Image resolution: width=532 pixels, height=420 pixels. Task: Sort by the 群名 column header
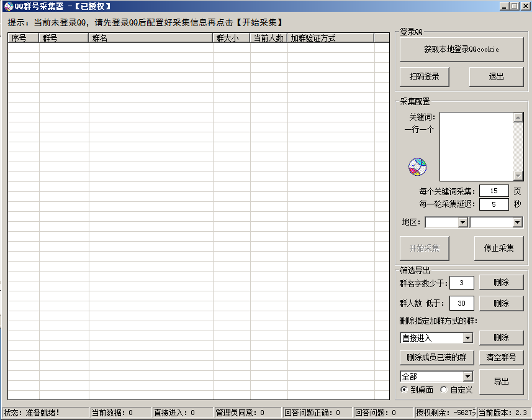click(151, 38)
